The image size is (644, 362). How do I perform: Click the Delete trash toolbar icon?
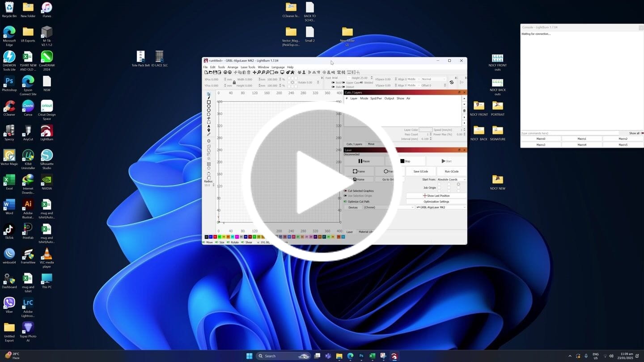[x=249, y=72]
